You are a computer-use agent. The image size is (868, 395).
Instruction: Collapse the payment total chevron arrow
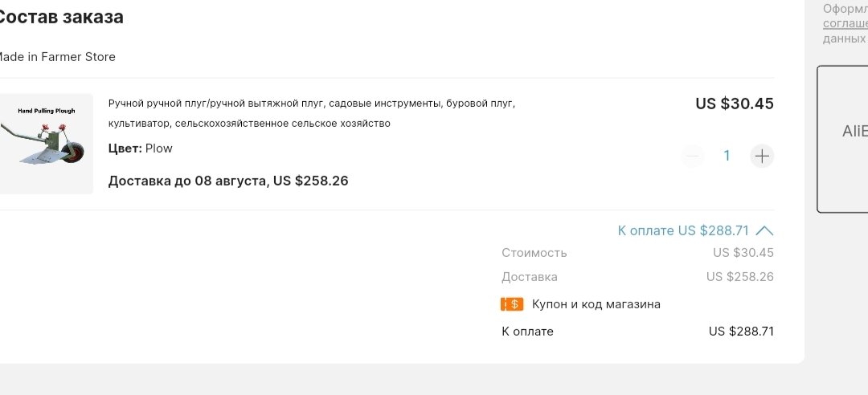[x=764, y=230]
